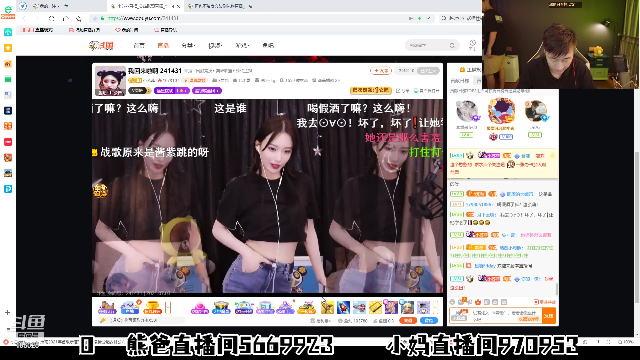This screenshot has width=640, height=360.
Task: Click the center top-fan avatar with ornate frame
Action: coord(501,111)
